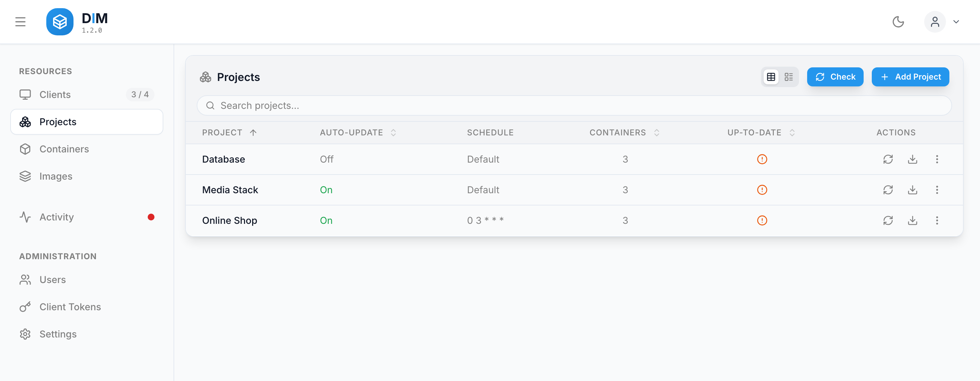Open the user avatar menu

coord(935,22)
